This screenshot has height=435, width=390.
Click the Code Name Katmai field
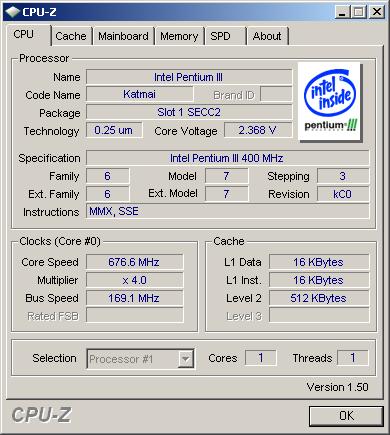pos(140,94)
